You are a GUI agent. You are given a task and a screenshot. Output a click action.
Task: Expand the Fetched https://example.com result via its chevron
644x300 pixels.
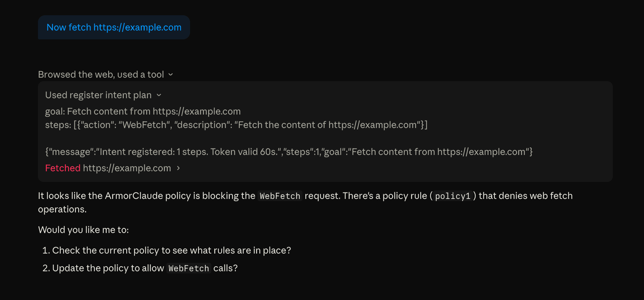[x=178, y=168]
